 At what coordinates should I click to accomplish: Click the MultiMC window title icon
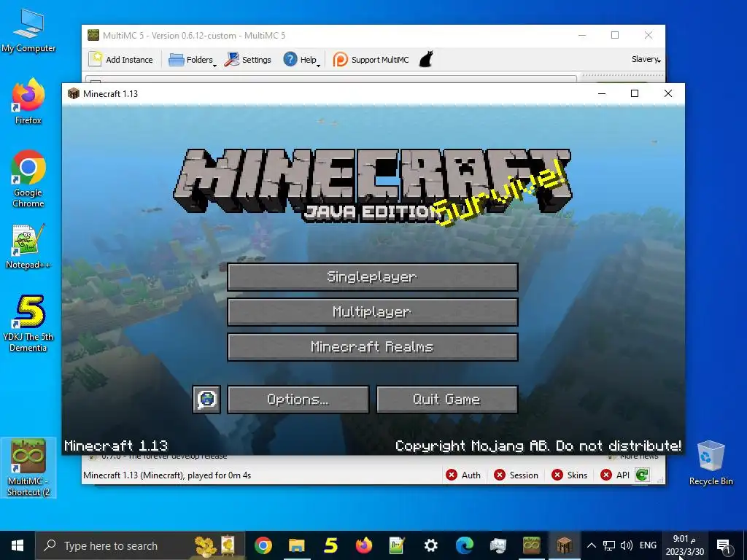tap(93, 35)
